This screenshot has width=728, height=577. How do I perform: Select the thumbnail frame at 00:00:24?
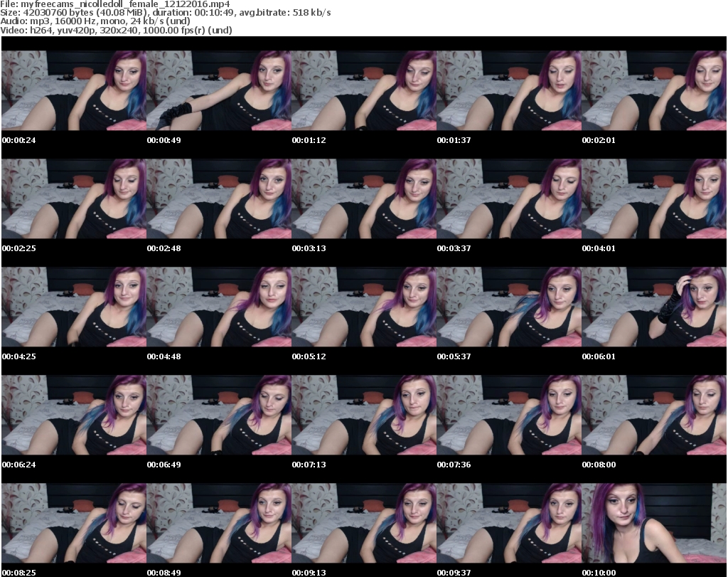click(x=74, y=90)
